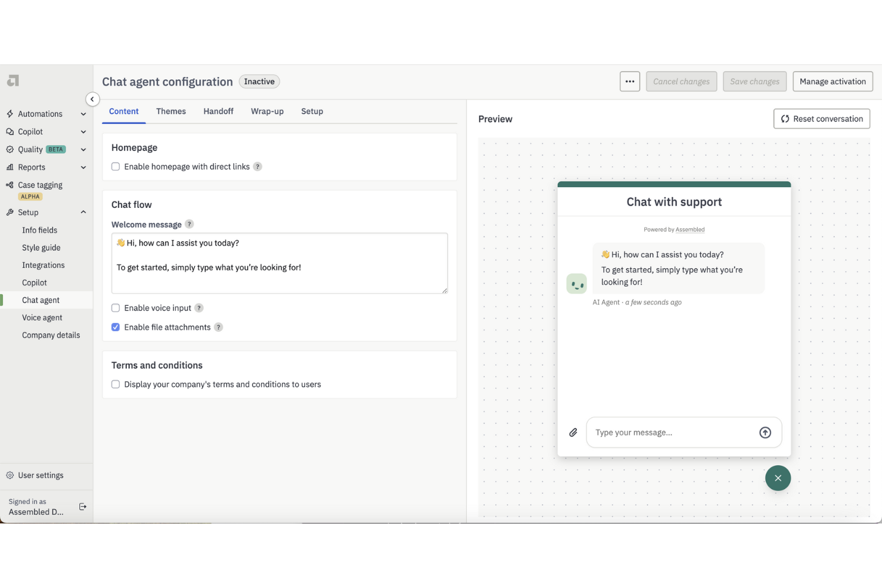Viewport: 882px width, 588px height.
Task: Select the Copilot icon in sidebar
Action: pos(10,132)
